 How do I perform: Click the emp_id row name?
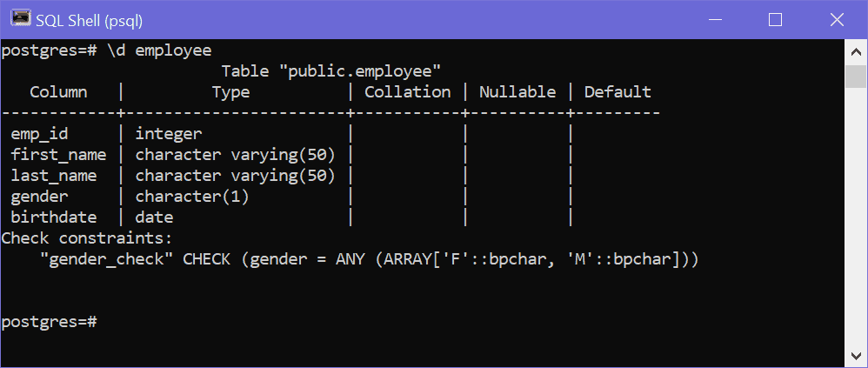coord(39,135)
